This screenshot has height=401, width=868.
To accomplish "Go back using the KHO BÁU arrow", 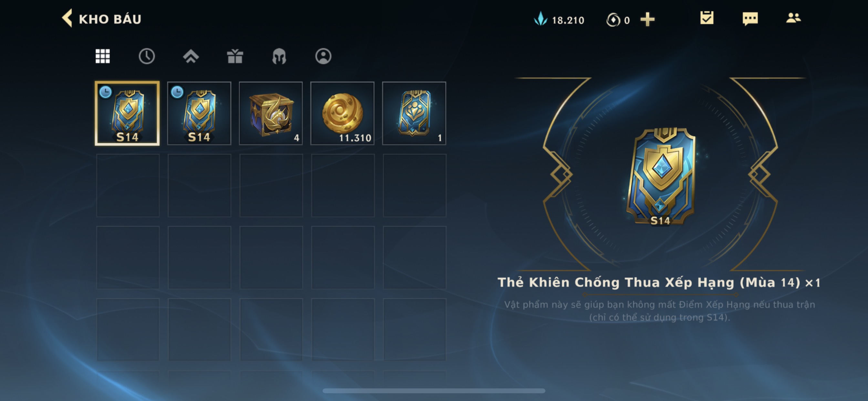I will click(x=67, y=18).
